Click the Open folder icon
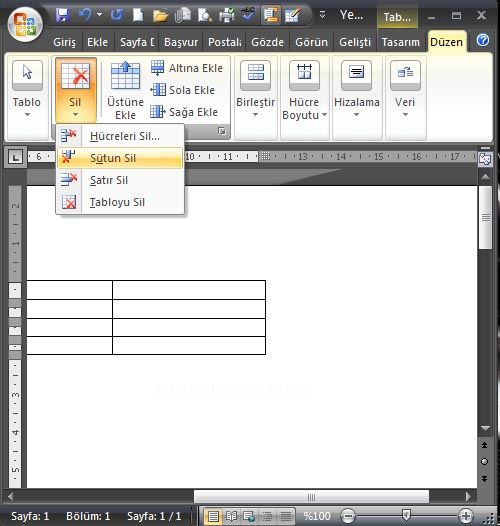The height and width of the screenshot is (526, 500). tap(160, 16)
